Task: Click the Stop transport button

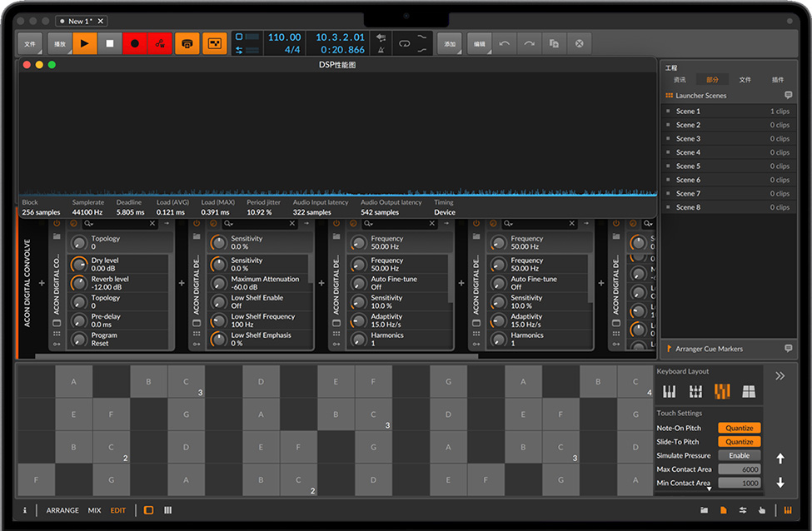Action: click(109, 43)
